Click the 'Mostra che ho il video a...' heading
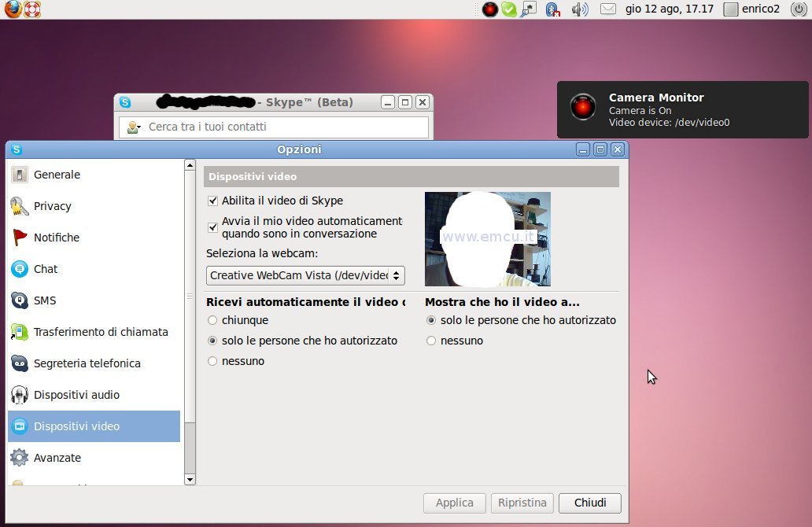812x527 pixels. point(502,302)
